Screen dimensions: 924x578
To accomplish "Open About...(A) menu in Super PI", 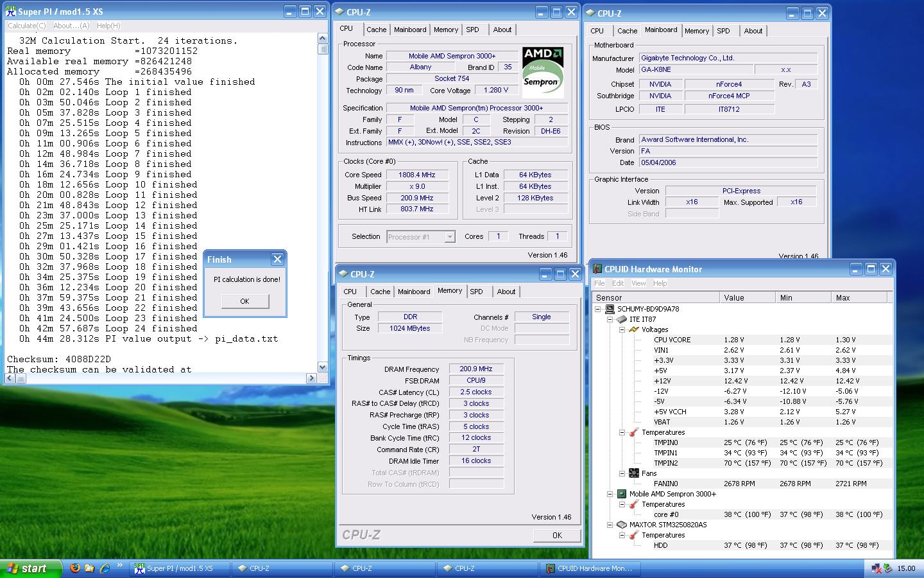I will [71, 26].
